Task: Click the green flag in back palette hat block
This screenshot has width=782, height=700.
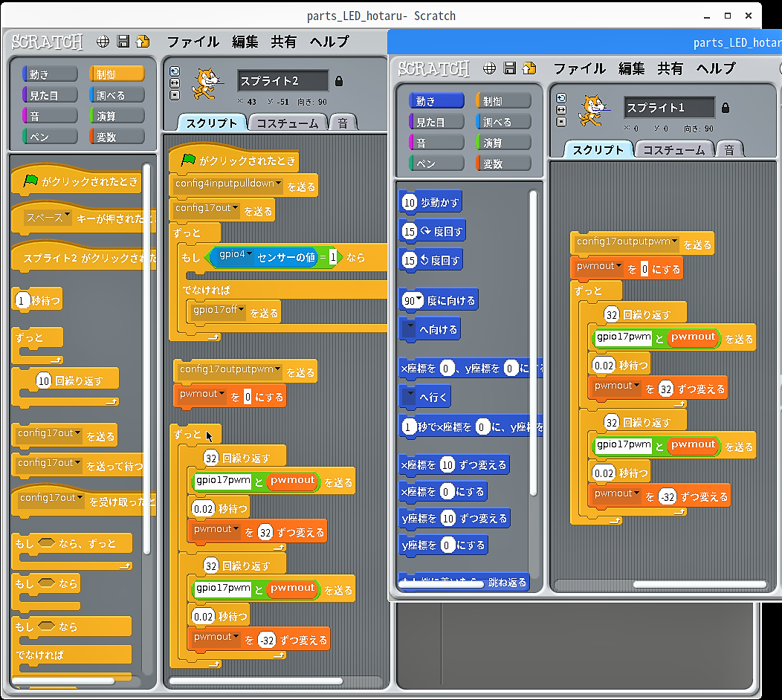Action: [x=30, y=180]
